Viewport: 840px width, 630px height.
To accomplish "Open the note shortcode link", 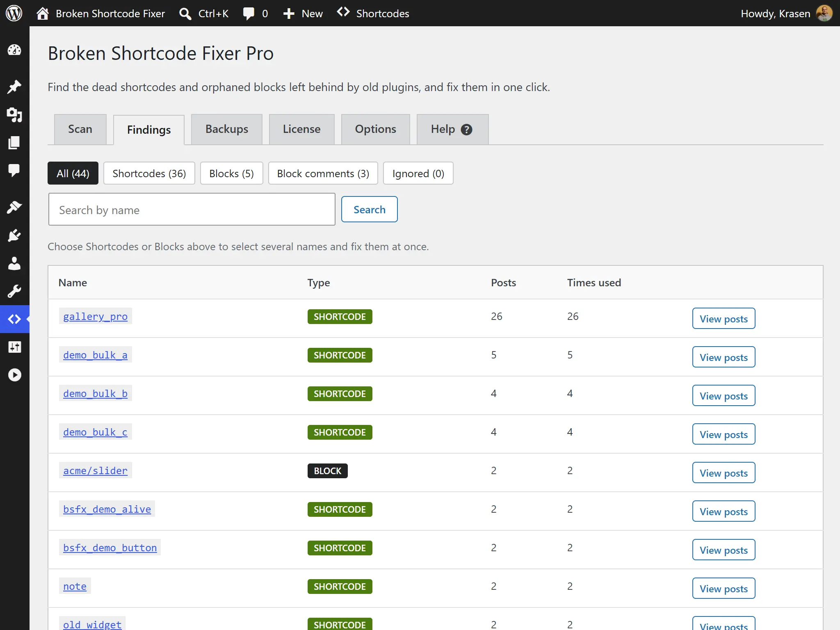I will [75, 586].
